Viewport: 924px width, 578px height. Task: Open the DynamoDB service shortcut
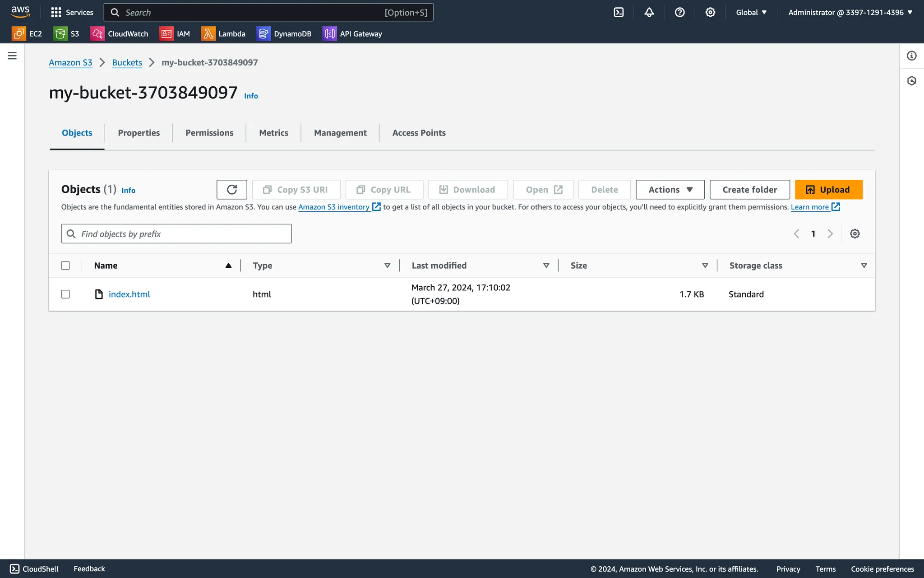284,34
